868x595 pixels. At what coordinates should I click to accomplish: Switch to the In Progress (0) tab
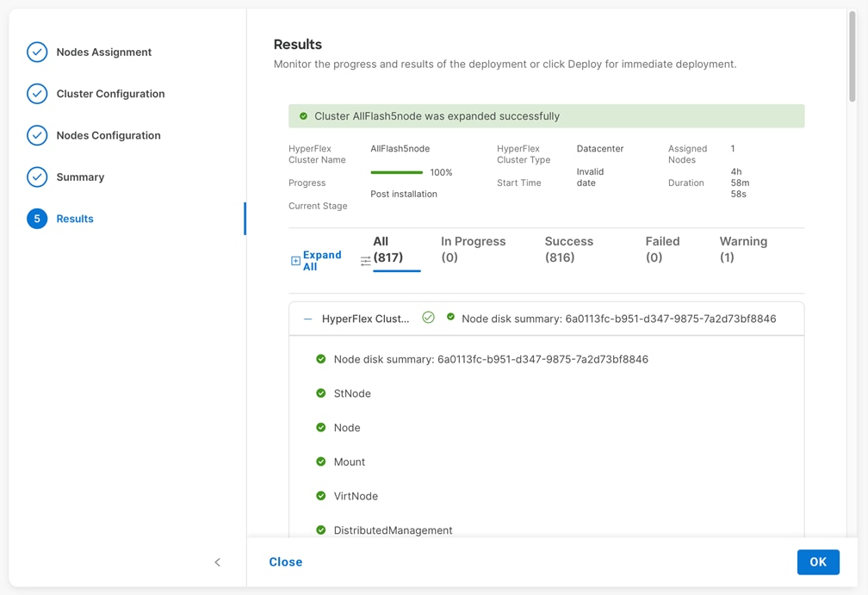[x=474, y=250]
